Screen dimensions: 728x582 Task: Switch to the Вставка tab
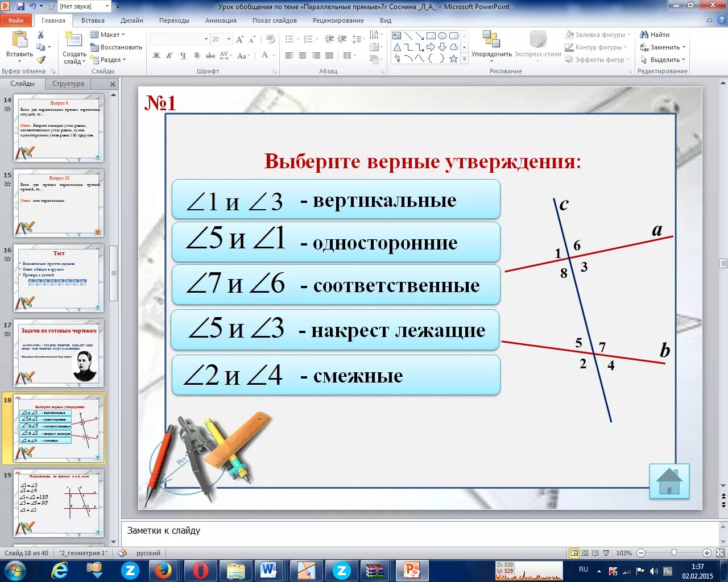pos(93,20)
